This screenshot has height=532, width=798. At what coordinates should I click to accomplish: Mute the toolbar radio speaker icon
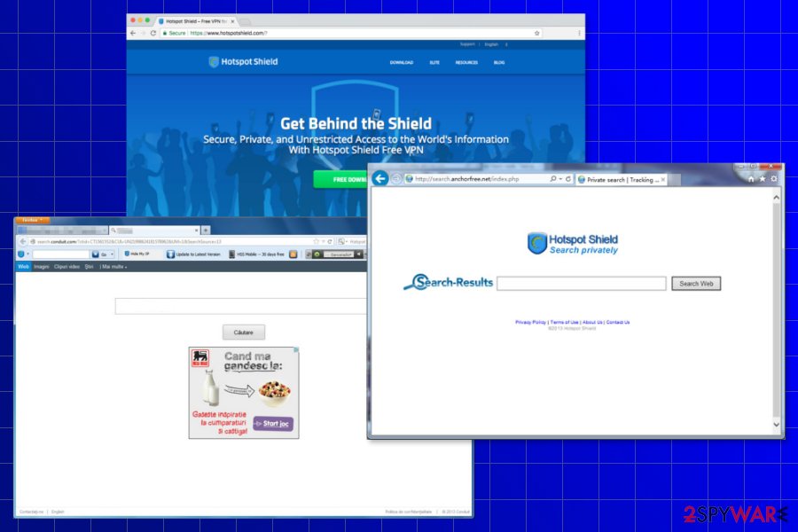click(359, 254)
